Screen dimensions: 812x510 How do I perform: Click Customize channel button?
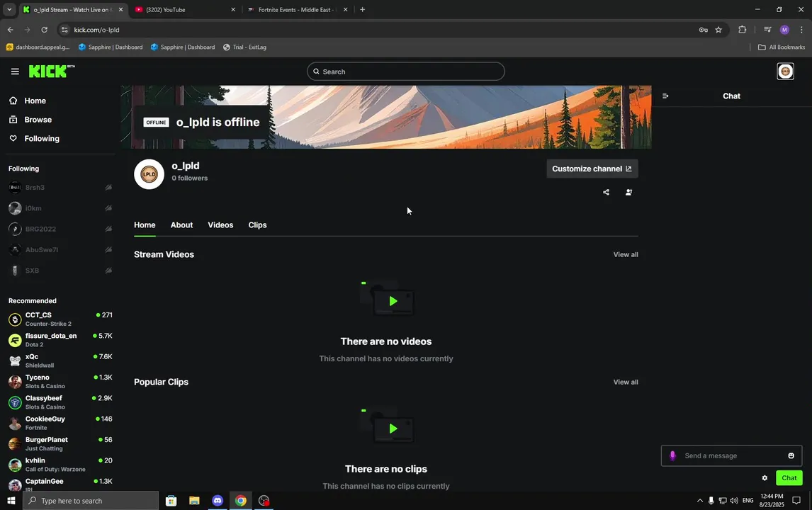pos(592,169)
